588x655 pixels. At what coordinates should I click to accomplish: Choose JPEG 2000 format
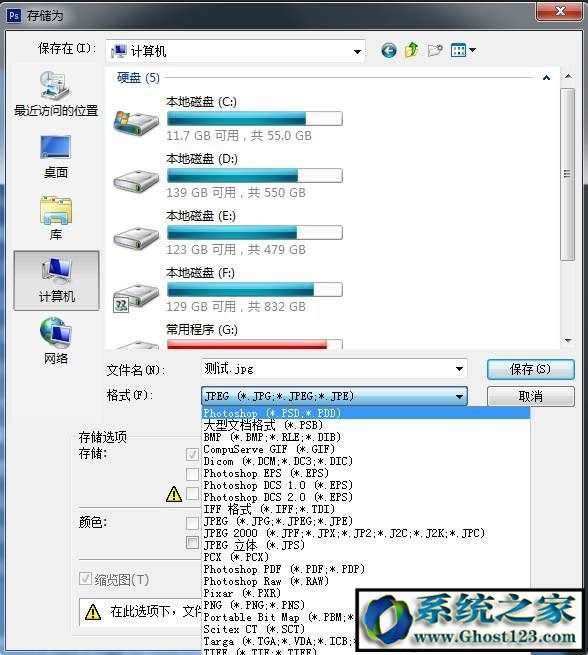pyautogui.click(x=365, y=533)
